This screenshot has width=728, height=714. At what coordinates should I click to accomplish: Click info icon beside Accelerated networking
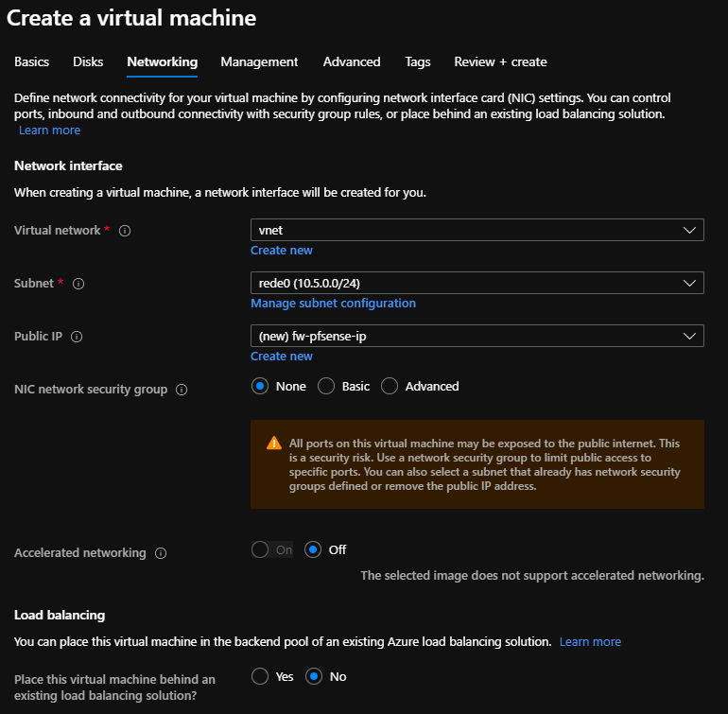click(160, 553)
